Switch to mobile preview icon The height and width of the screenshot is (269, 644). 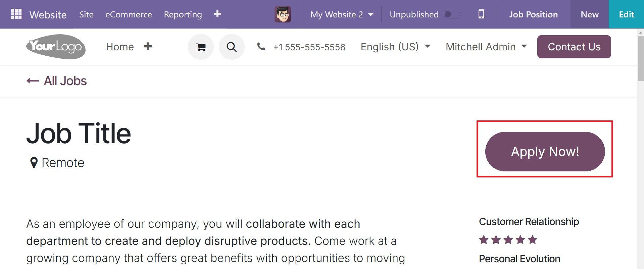tap(481, 14)
